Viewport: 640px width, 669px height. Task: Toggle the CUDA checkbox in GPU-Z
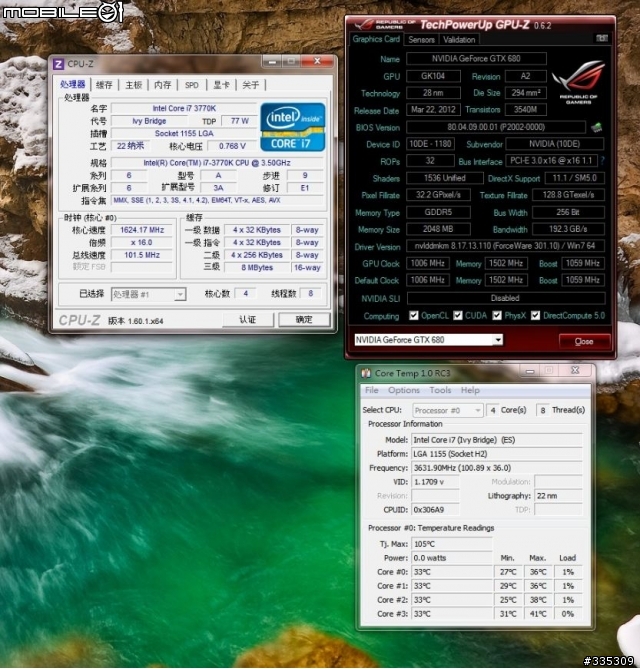pos(458,315)
